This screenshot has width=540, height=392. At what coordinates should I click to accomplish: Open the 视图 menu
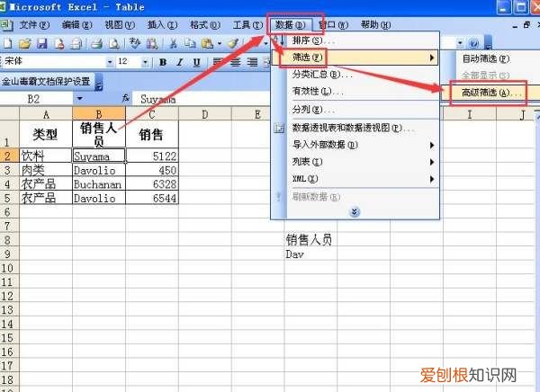coord(120,25)
